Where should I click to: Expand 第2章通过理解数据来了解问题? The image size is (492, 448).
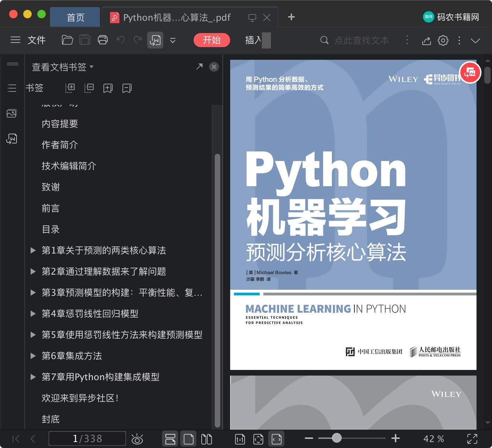tap(33, 271)
